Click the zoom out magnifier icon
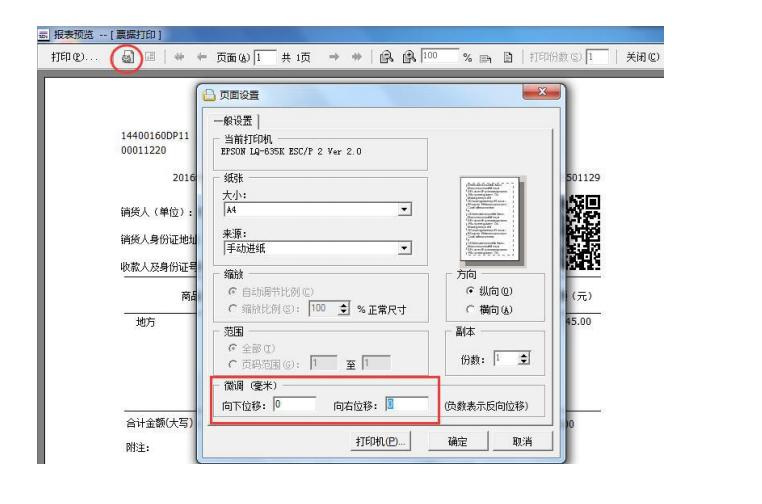This screenshot has height=504, width=762. 386,57
